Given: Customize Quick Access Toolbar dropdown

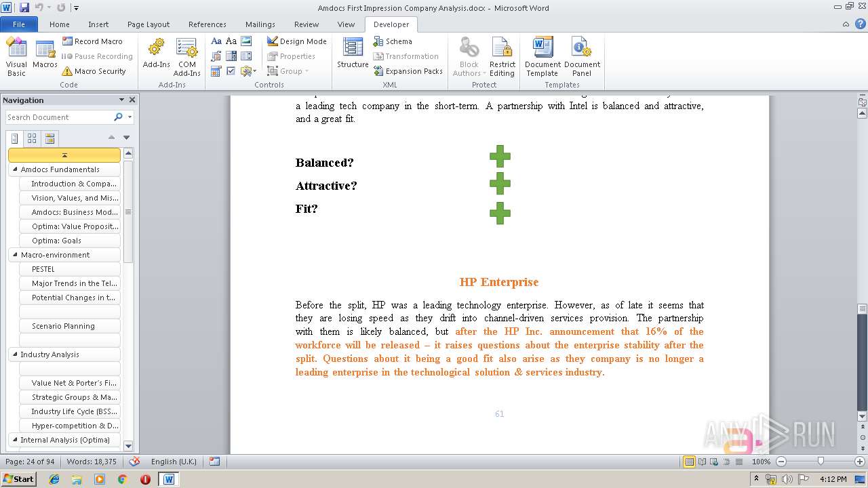Looking at the screenshot, I should (76, 8).
